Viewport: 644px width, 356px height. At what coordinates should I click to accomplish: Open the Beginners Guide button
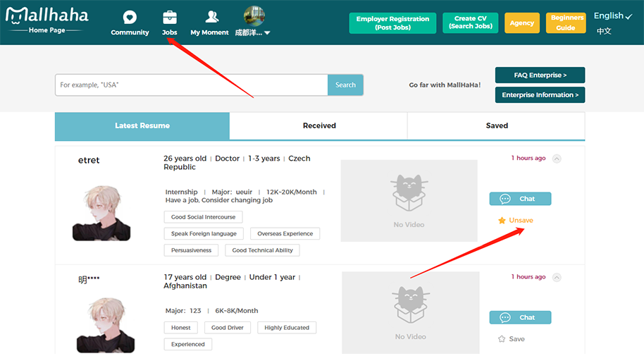click(566, 23)
